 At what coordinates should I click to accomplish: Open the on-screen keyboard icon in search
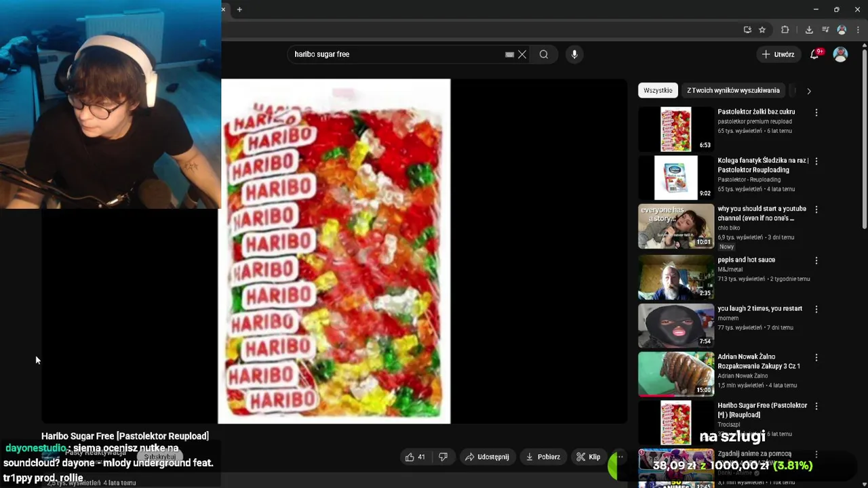click(x=509, y=54)
